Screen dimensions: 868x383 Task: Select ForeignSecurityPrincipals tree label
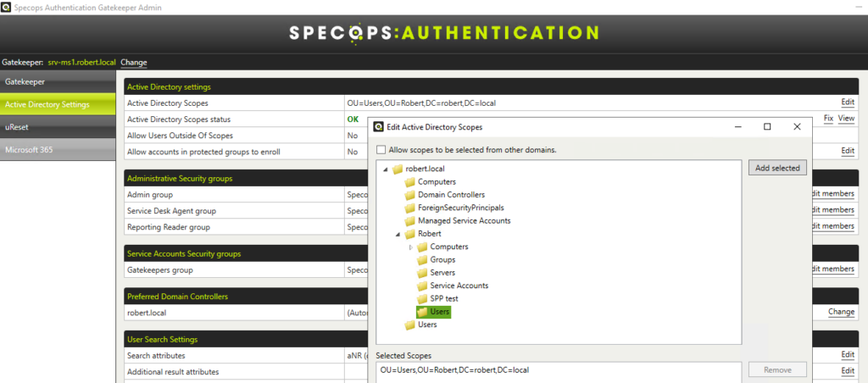pos(461,208)
